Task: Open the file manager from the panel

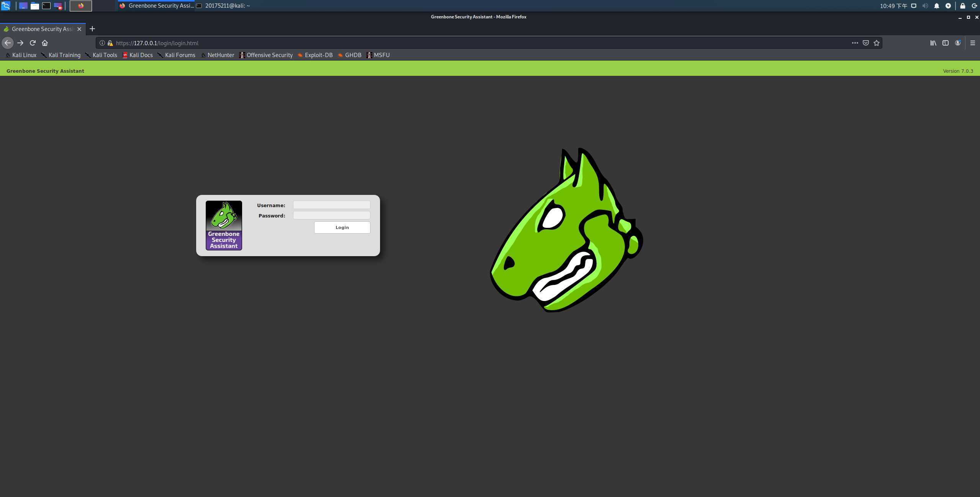Action: (35, 6)
